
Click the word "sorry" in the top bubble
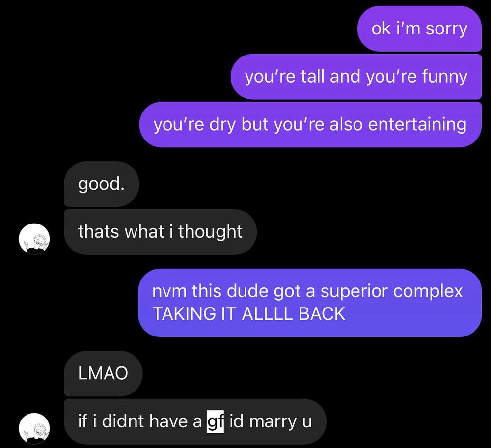[446, 29]
